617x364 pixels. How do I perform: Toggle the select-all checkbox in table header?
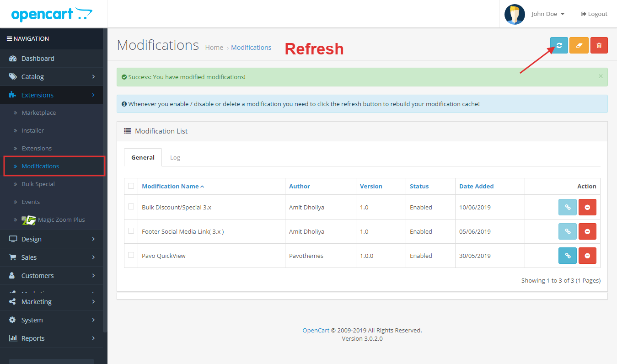coord(131,186)
